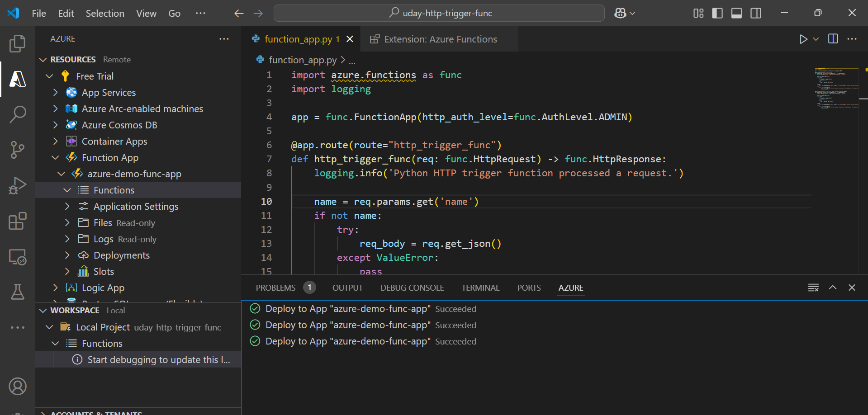Expand the Container Apps node

coord(55,141)
